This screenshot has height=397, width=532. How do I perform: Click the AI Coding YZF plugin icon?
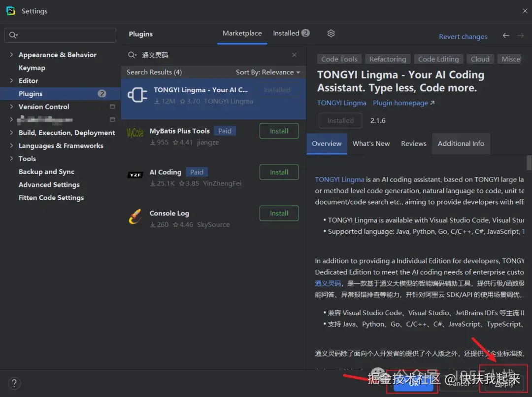click(x=135, y=175)
